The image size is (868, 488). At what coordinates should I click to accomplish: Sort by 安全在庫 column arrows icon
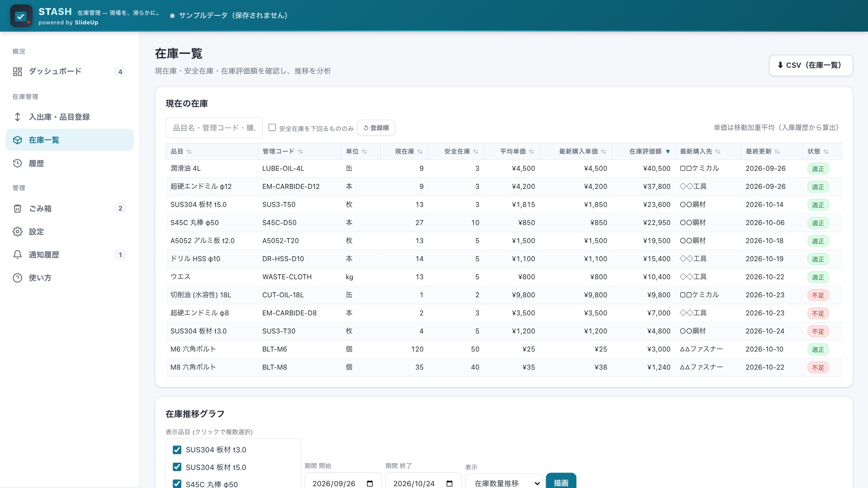coord(476,152)
